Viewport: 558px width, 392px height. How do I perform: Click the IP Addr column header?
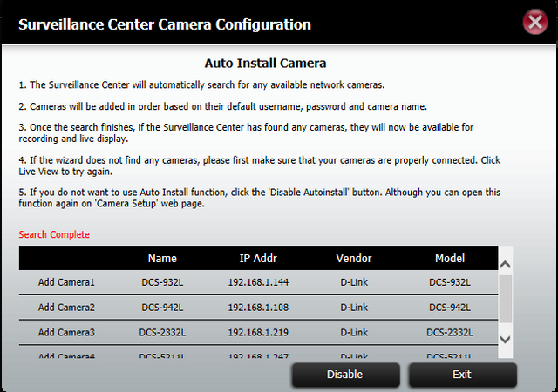click(258, 258)
